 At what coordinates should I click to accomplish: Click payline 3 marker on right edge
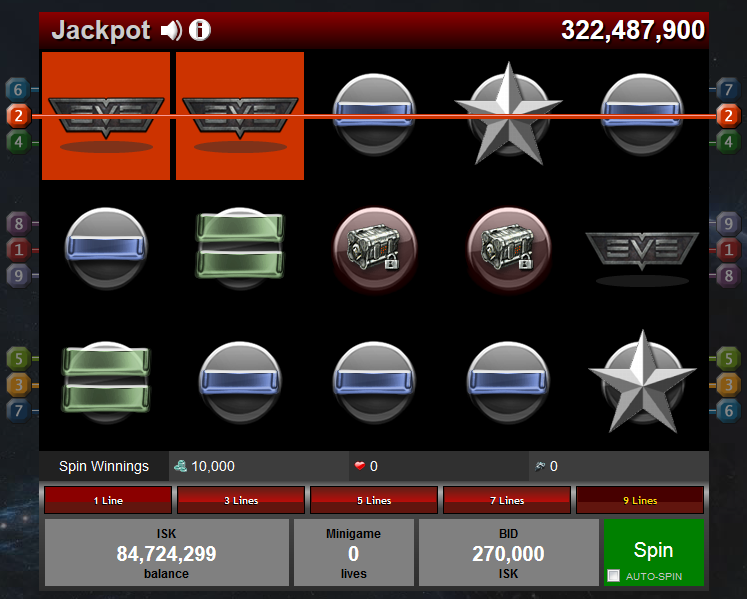tap(728, 385)
